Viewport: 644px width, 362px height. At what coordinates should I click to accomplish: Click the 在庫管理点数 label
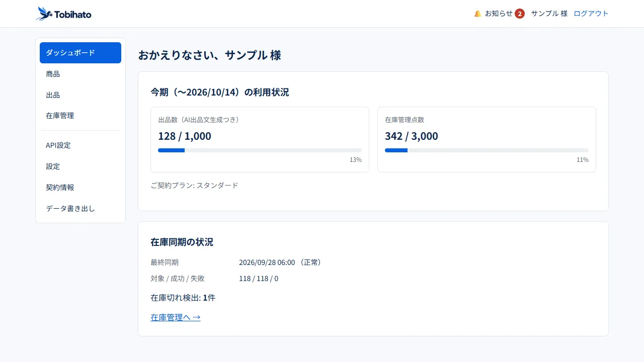(x=405, y=120)
